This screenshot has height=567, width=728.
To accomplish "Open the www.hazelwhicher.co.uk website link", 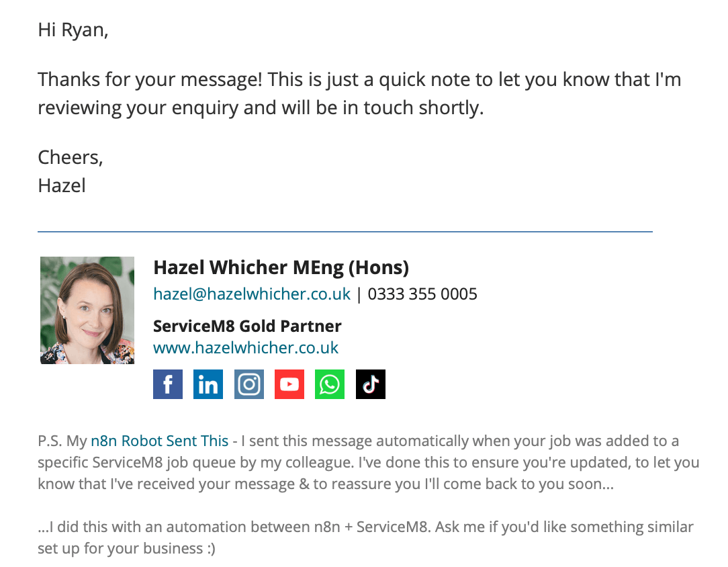I will coord(246,348).
